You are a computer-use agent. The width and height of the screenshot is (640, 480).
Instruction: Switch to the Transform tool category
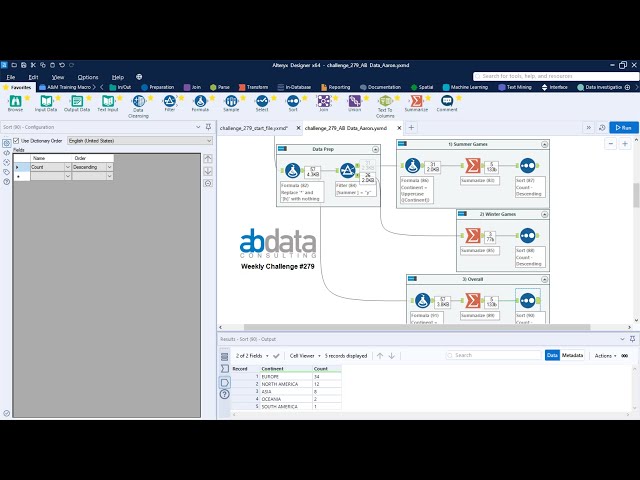[253, 87]
